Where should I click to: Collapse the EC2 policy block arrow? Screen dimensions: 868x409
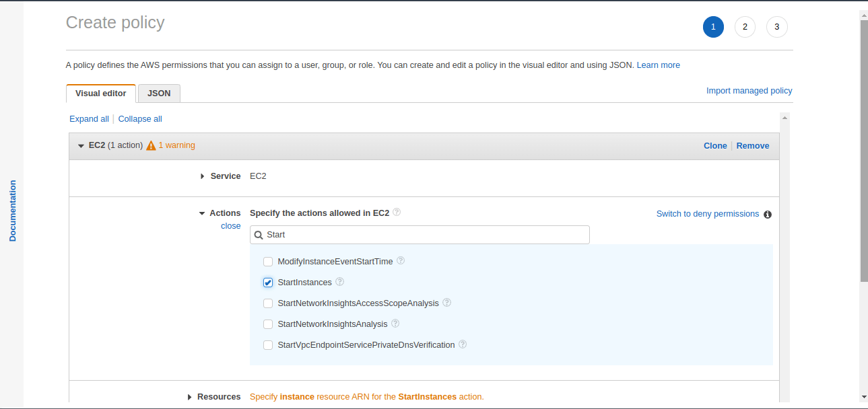pos(81,146)
